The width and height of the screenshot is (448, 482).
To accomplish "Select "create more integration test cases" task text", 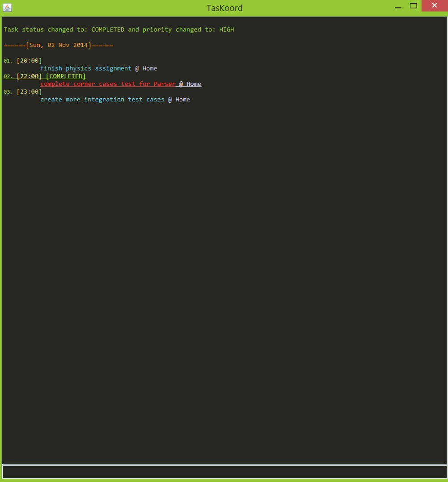I will [102, 100].
